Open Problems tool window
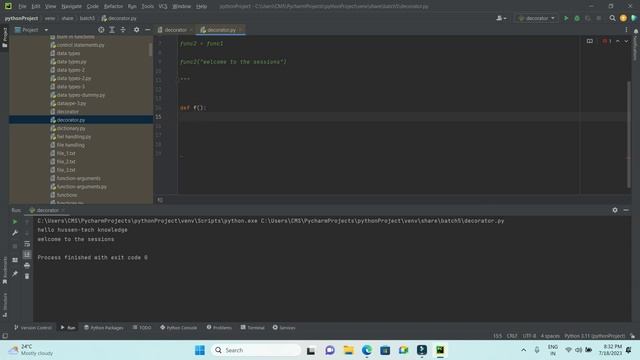The width and height of the screenshot is (640, 360). tap(219, 328)
